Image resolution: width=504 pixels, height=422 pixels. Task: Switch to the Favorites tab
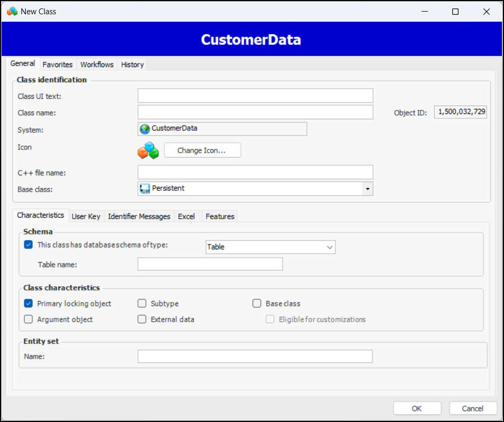coord(58,64)
